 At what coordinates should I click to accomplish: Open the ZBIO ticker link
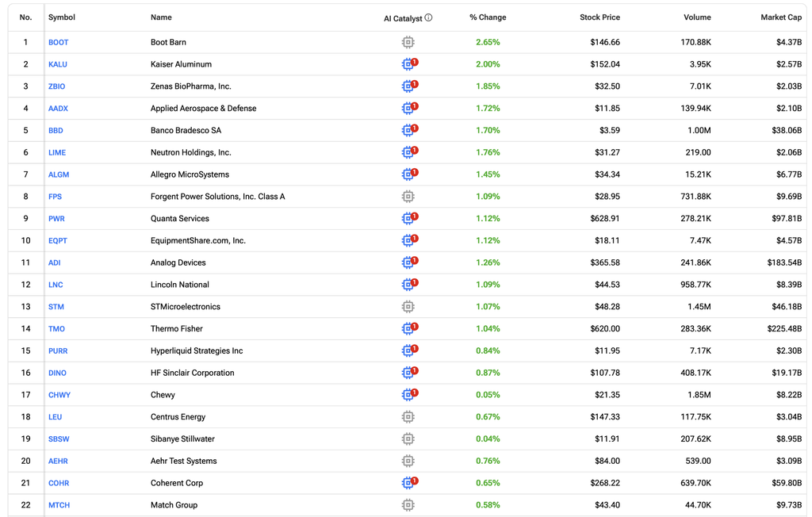57,86
